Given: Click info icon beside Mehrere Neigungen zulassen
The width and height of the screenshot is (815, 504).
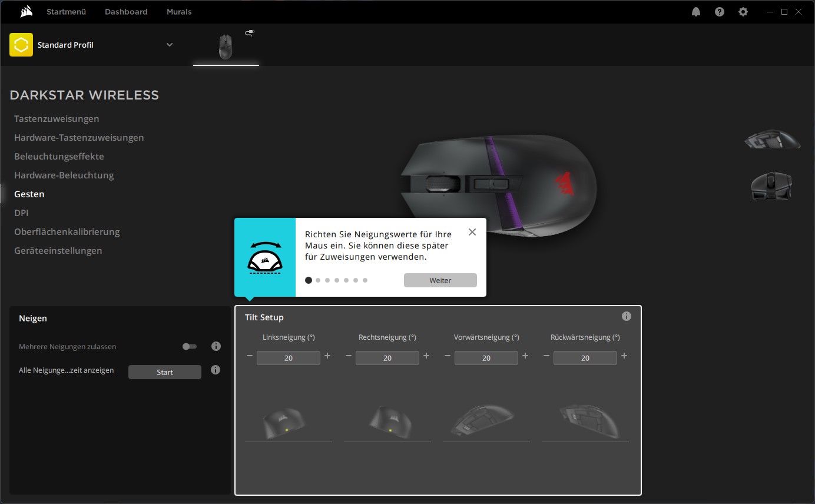Looking at the screenshot, I should (216, 346).
